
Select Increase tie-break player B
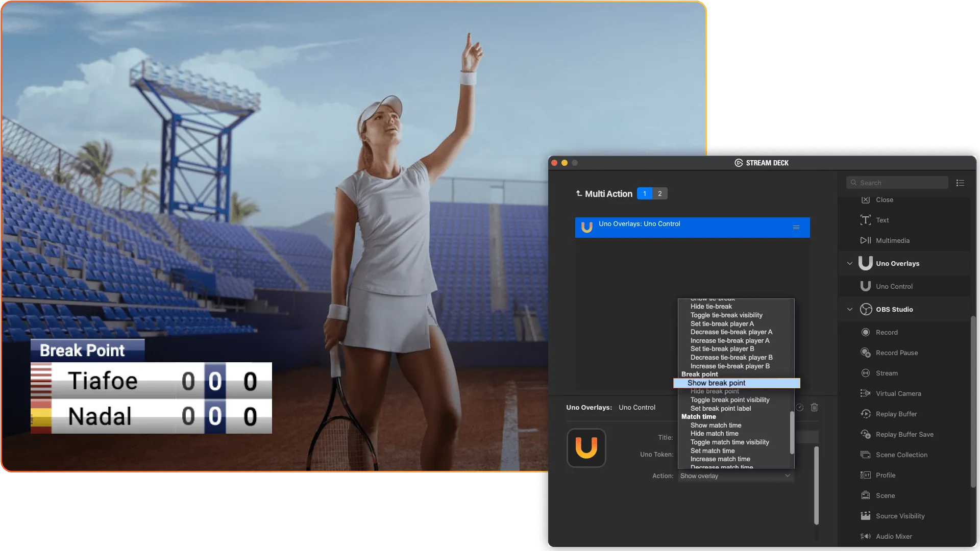730,366
